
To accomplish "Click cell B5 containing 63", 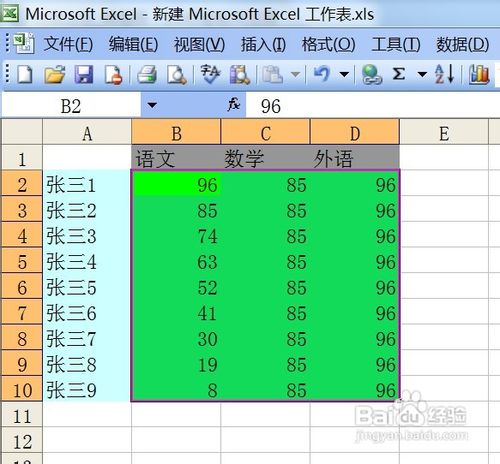I will (176, 261).
